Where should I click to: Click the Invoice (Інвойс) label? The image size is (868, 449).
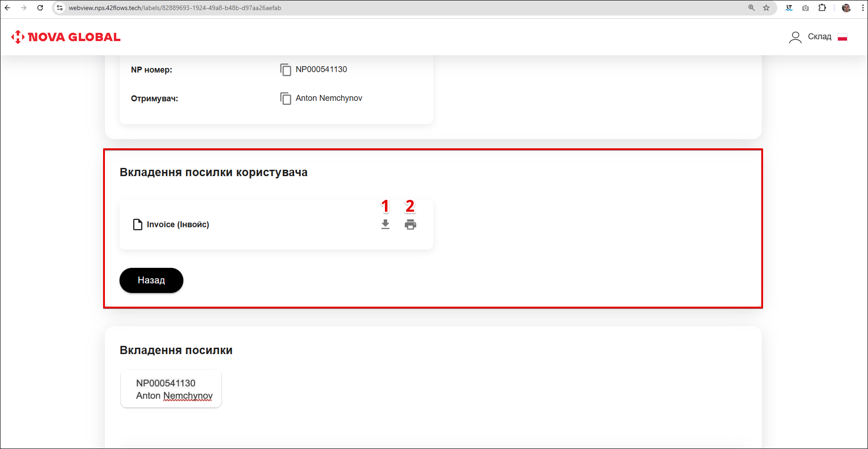[178, 224]
